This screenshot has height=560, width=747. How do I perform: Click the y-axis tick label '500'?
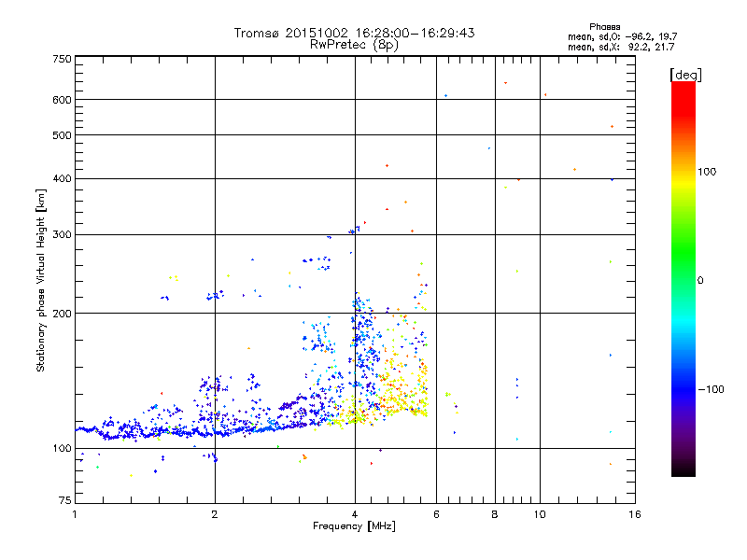pos(62,135)
